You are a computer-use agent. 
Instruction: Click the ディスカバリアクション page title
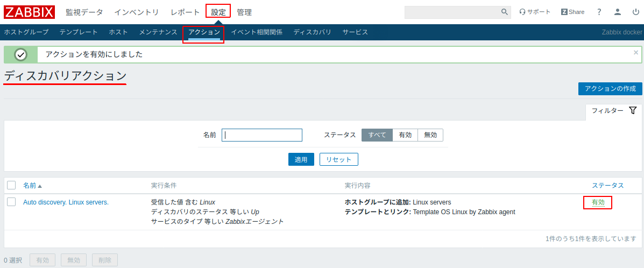[65, 76]
